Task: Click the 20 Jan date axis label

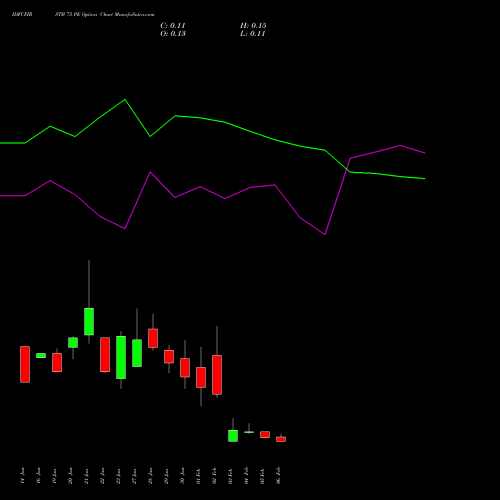Action: (71, 476)
